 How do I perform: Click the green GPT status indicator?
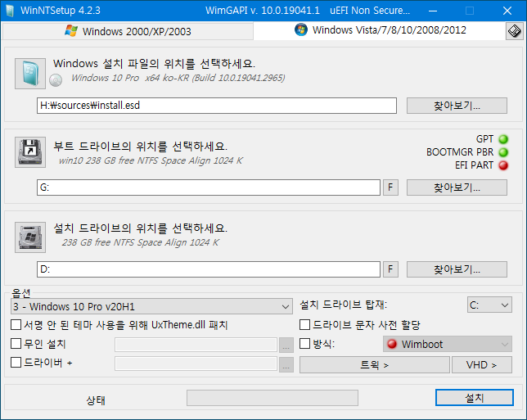pyautogui.click(x=503, y=139)
